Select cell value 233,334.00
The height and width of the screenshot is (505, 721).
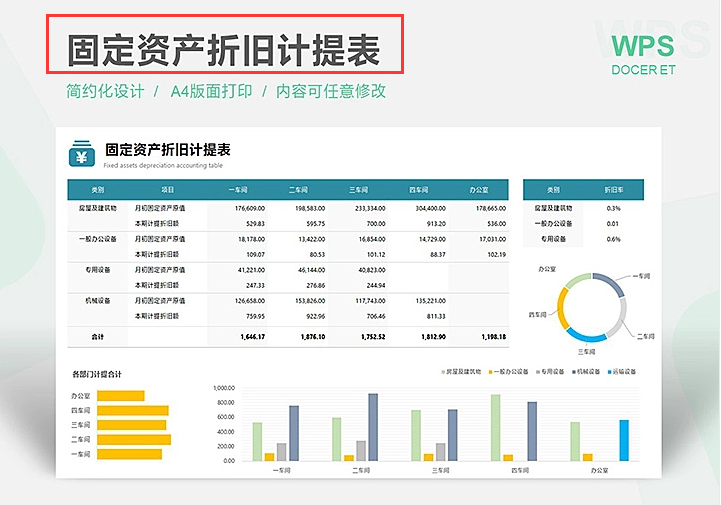click(370, 208)
